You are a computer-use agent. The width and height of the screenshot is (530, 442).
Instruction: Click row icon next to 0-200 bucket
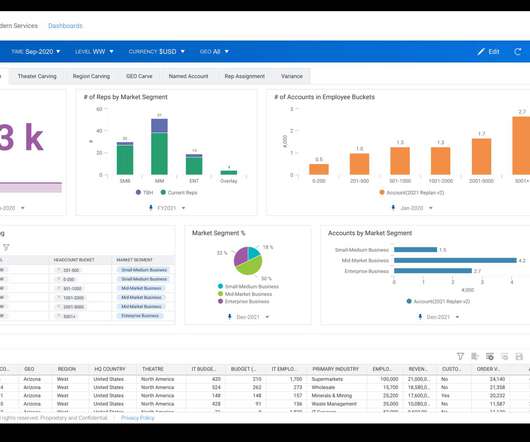click(x=58, y=279)
